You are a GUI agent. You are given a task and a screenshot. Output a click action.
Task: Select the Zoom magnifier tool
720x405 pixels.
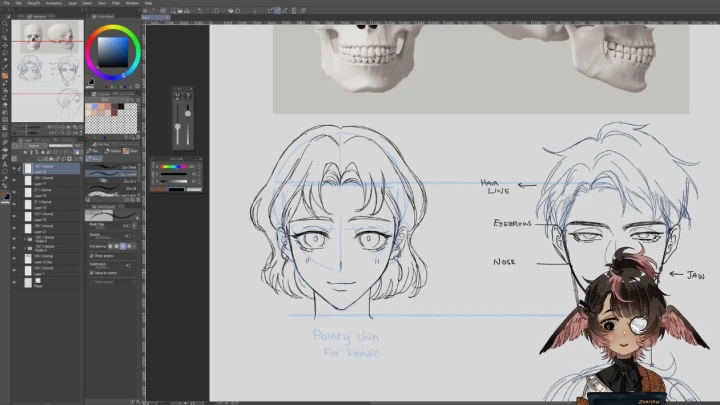5,22
